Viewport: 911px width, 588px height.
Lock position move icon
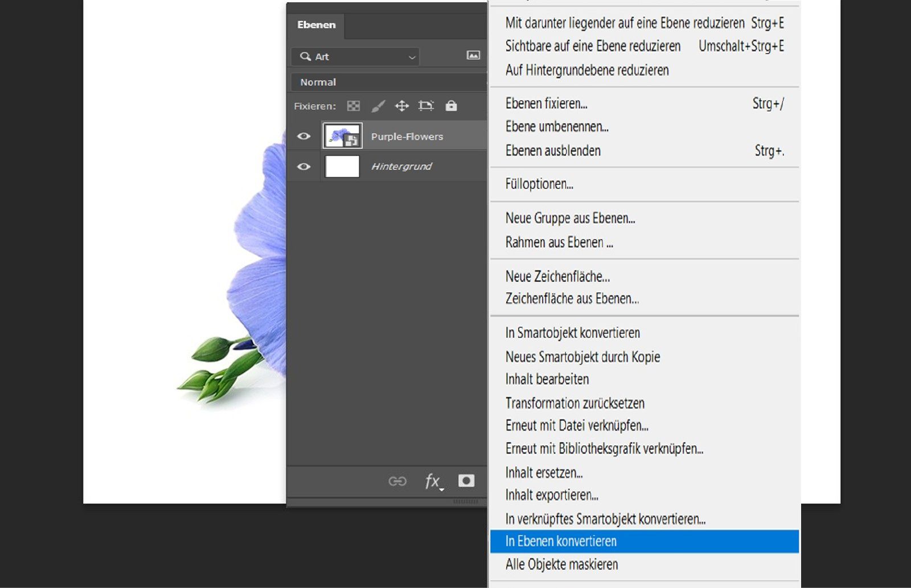click(402, 106)
